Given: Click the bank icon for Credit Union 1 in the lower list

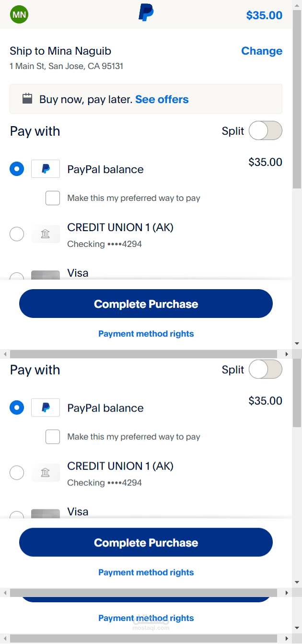Looking at the screenshot, I should (46, 473).
